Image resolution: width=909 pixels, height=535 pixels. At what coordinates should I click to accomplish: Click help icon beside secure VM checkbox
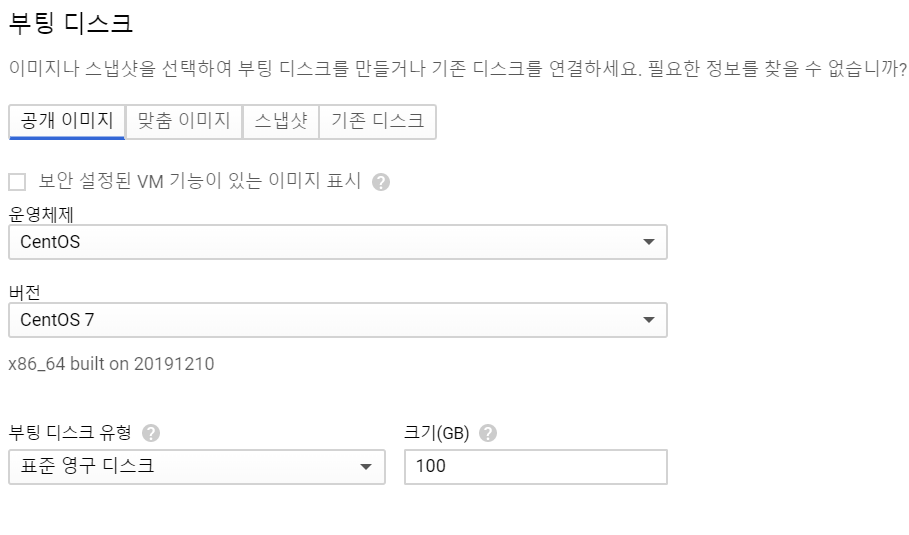click(380, 182)
